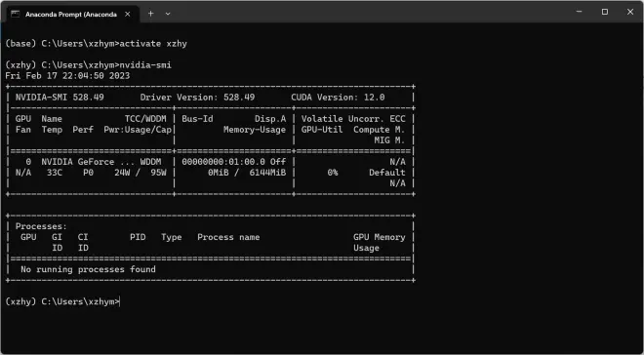Click the 33C temperature reading
644x355 pixels.
click(55, 173)
